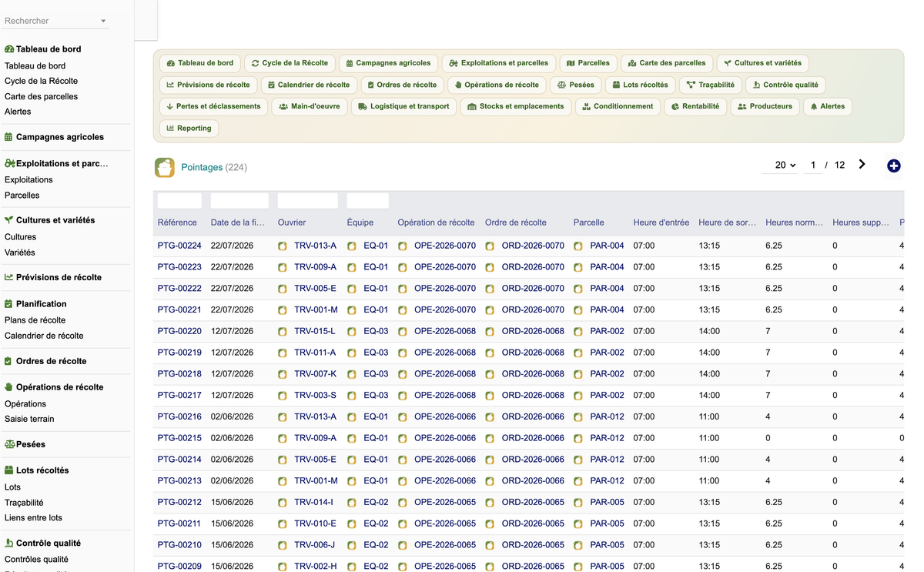Viewport: 924px width, 572px height.
Task: Click the blue plus add-record icon
Action: pyautogui.click(x=893, y=166)
